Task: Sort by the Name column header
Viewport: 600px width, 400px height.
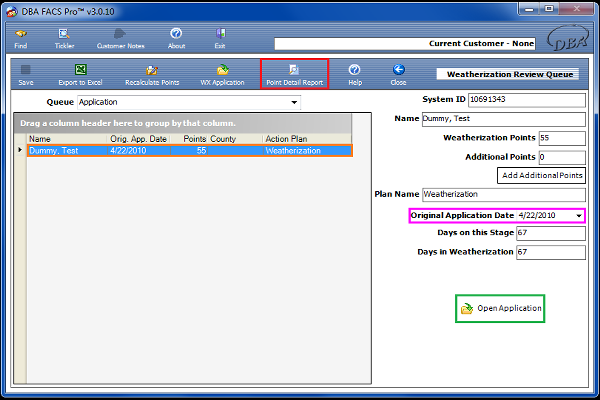Action: point(67,139)
